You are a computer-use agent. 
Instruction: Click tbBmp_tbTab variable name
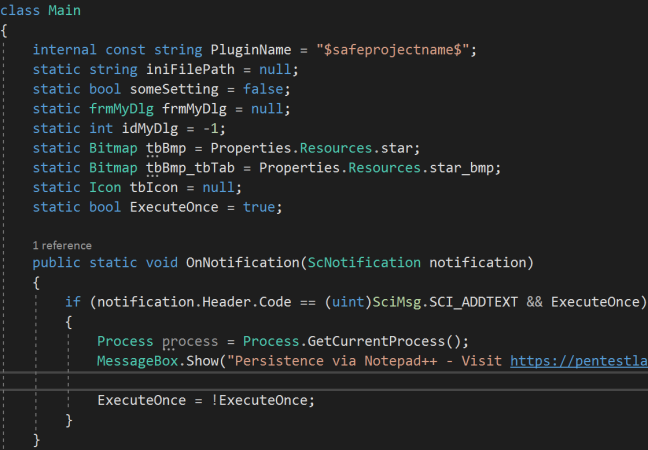coord(190,168)
